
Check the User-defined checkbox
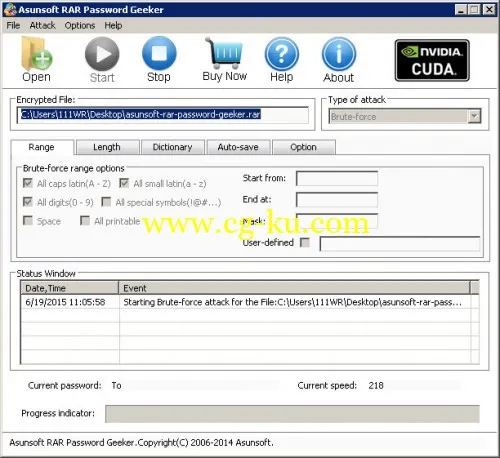point(305,242)
